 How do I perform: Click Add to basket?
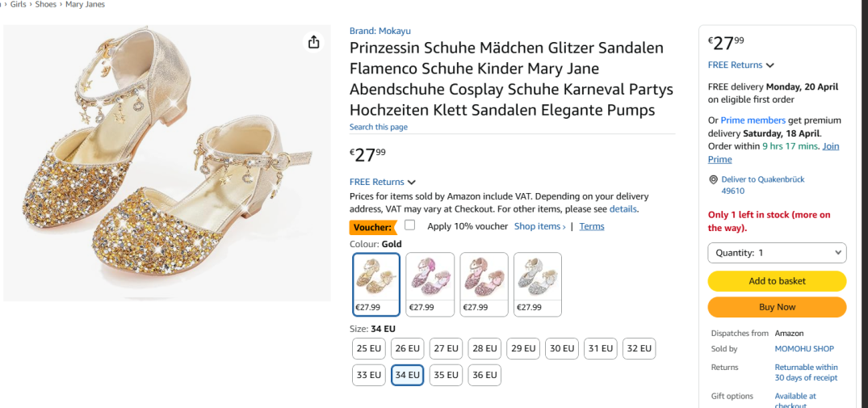tap(777, 281)
